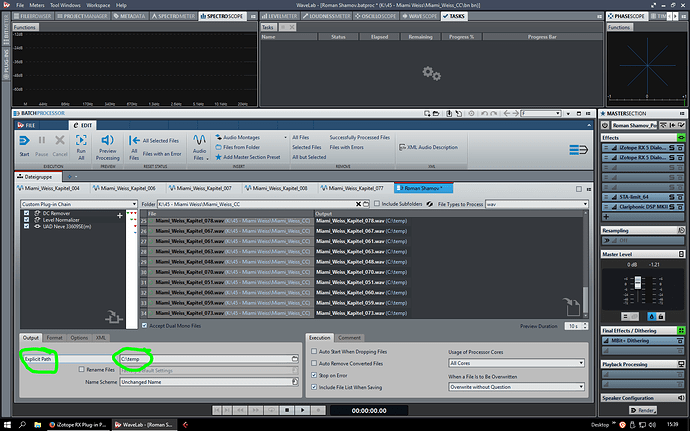Open Overwrite without Question dropdown
The image size is (690, 431).
516,387
